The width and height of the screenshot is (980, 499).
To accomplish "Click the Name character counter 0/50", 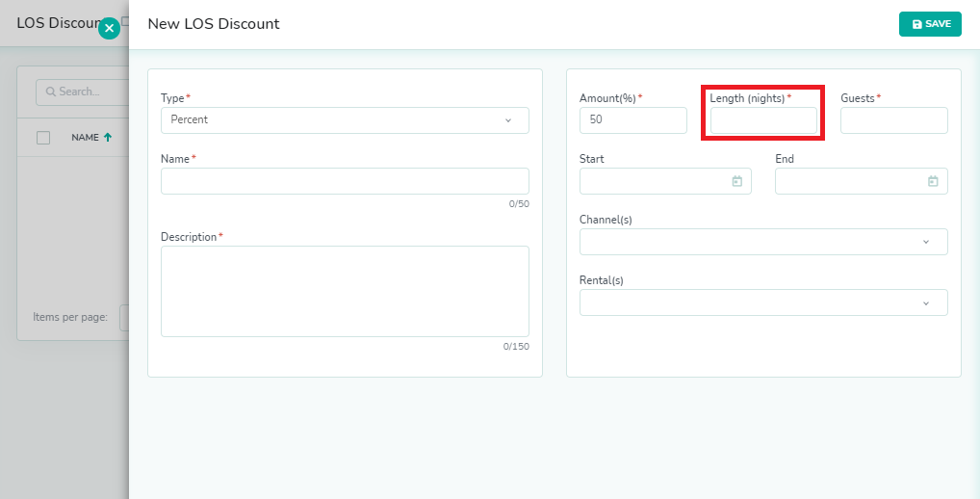I will pos(519,204).
